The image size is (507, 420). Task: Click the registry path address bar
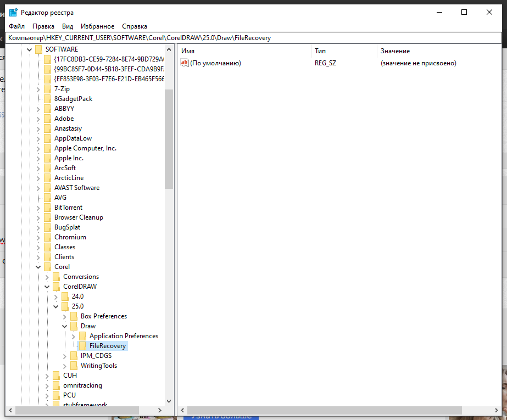coord(254,38)
